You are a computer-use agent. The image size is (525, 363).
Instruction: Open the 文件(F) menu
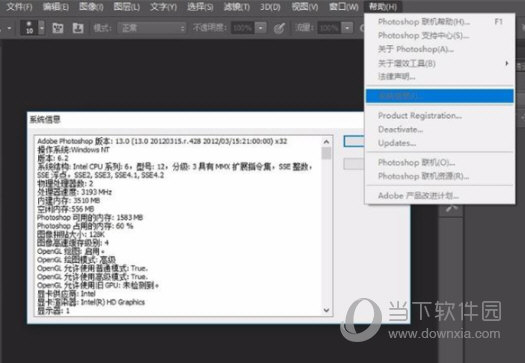19,6
